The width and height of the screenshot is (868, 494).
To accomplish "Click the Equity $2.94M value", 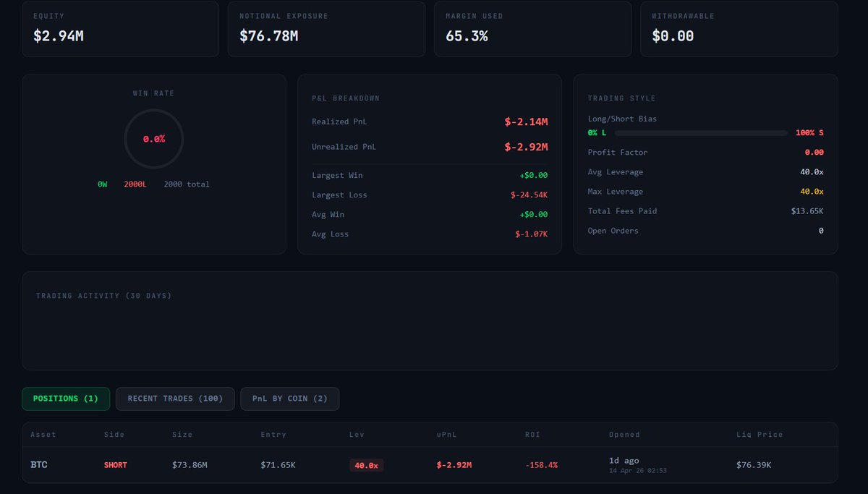I will (x=59, y=35).
